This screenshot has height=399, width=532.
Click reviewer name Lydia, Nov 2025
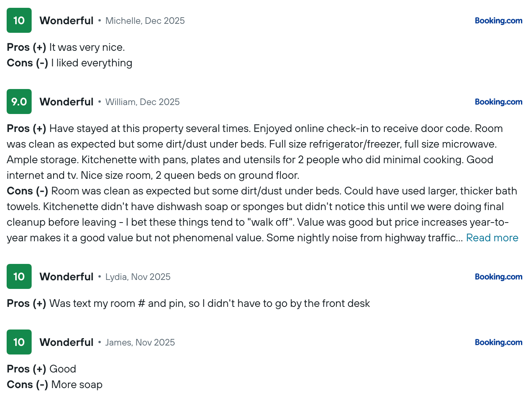(x=138, y=277)
